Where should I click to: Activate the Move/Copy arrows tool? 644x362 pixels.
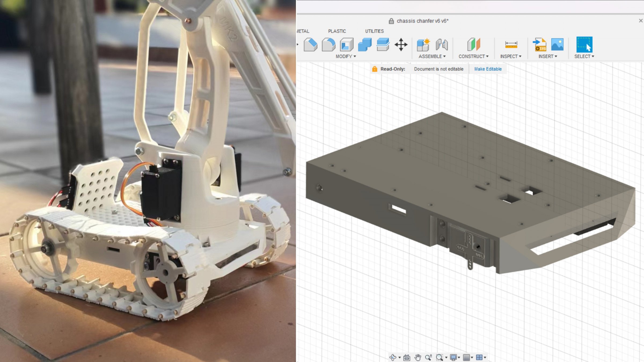pos(401,45)
